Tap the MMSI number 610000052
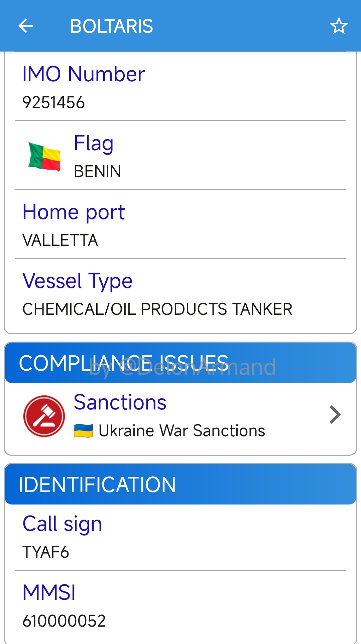This screenshot has width=361, height=644. pos(64,621)
